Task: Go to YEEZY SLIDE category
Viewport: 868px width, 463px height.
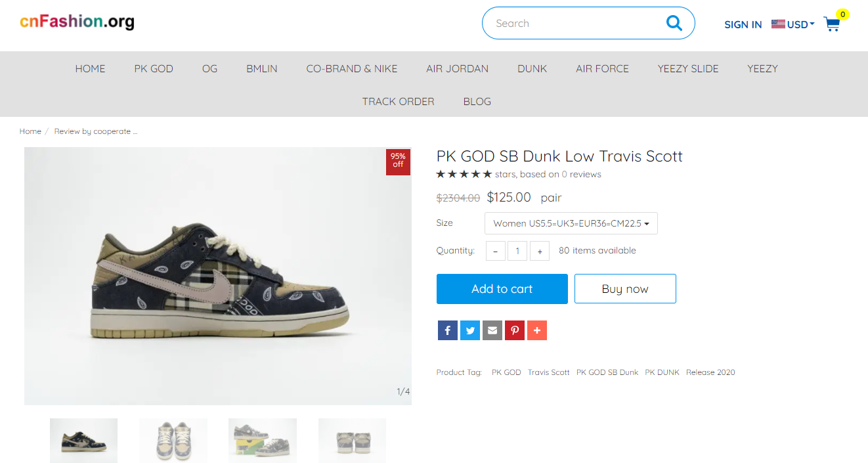Action: 688,68
